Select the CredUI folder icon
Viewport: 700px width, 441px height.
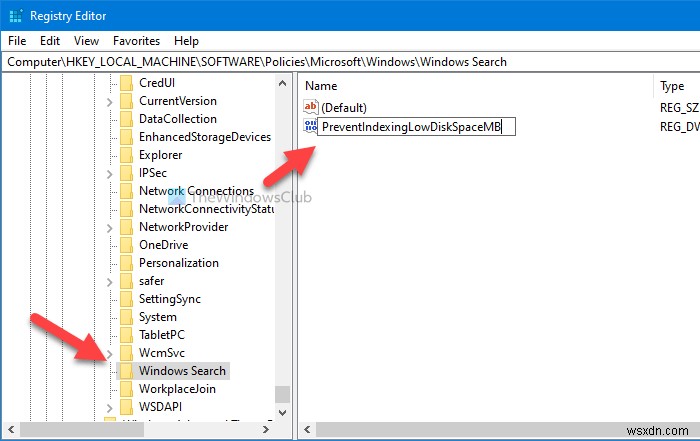pyautogui.click(x=126, y=83)
